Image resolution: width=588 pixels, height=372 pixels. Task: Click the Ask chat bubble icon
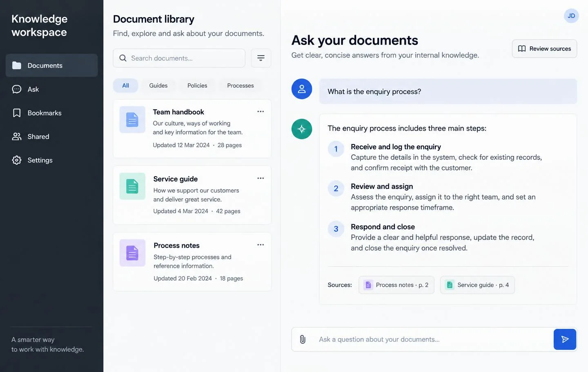[17, 89]
